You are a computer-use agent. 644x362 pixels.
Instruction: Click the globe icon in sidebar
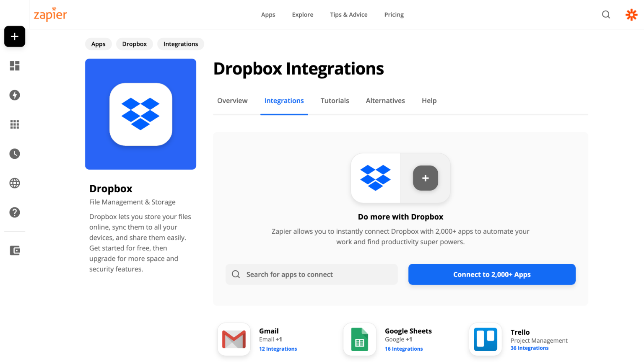point(15,183)
